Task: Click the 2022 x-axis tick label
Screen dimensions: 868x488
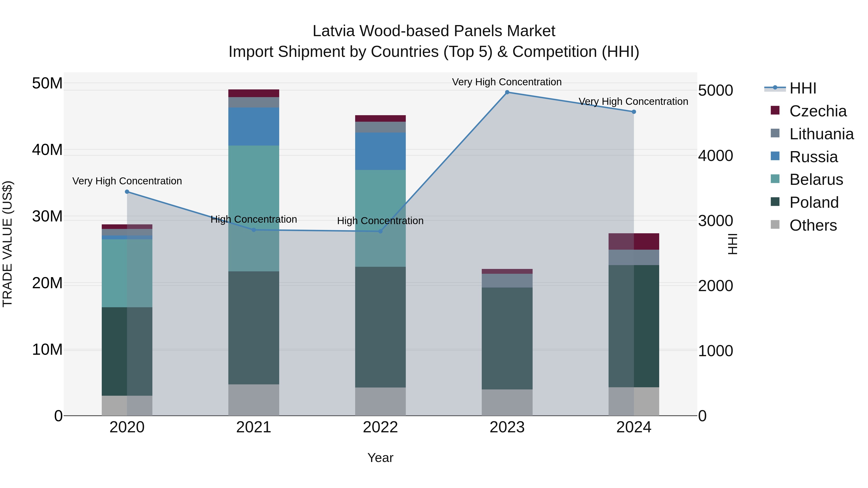Action: (380, 427)
